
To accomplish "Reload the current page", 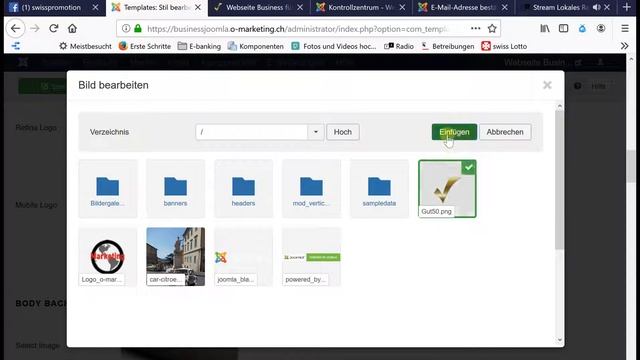I will [53, 28].
